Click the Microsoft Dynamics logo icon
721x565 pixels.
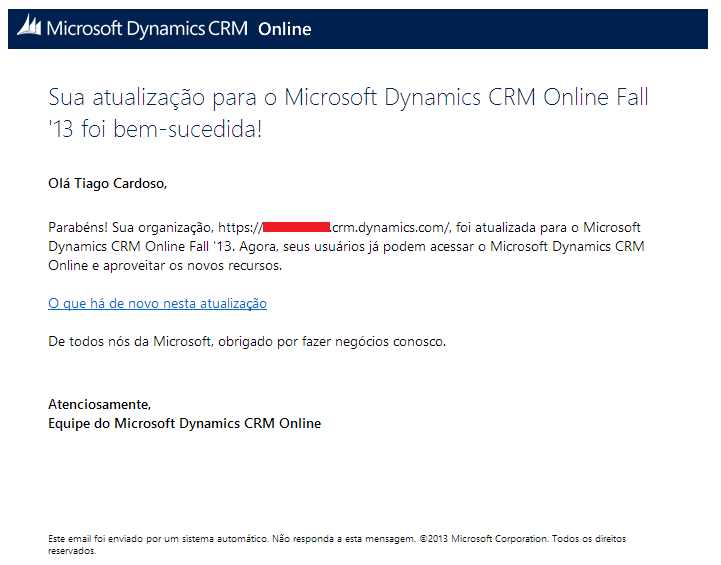click(x=30, y=28)
